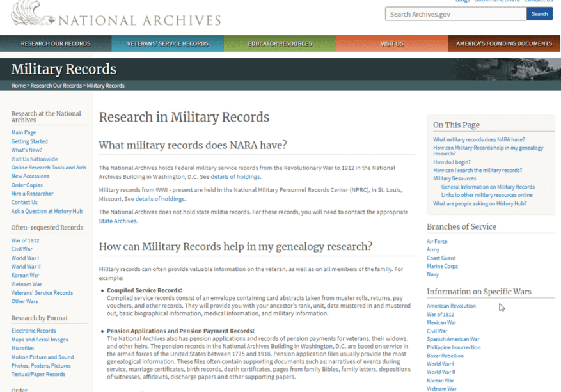Screen dimensions: 561x392
Task: Click Home in the breadcrumb trail
Action: point(19,86)
